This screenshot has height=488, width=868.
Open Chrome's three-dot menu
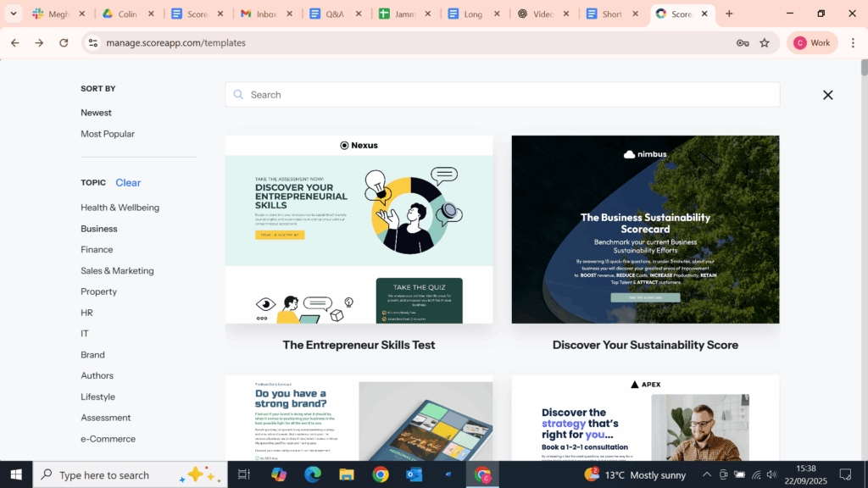(853, 42)
